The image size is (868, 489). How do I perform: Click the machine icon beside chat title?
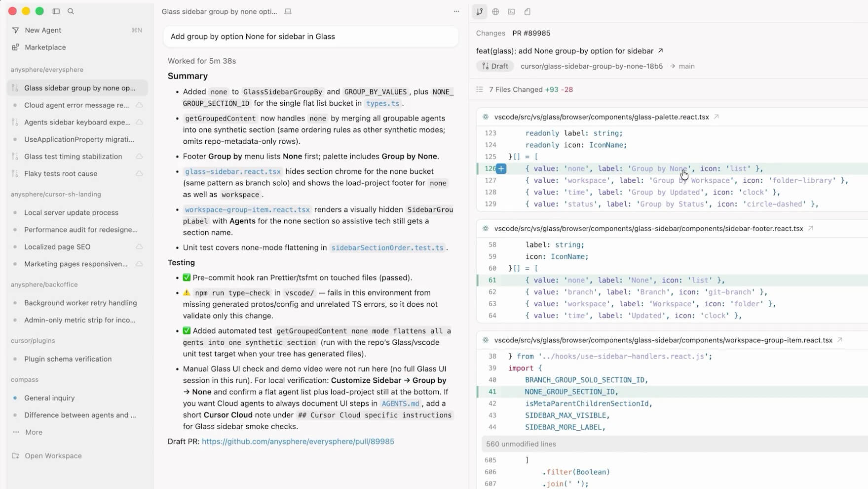288,11
